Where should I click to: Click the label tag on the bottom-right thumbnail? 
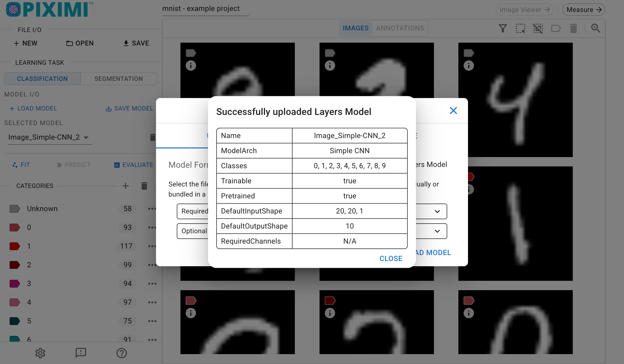(469, 301)
